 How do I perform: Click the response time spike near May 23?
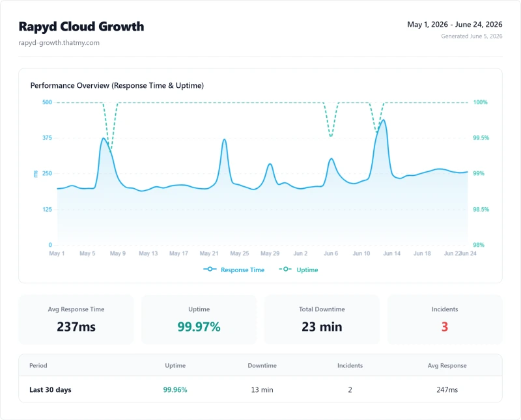(x=225, y=139)
